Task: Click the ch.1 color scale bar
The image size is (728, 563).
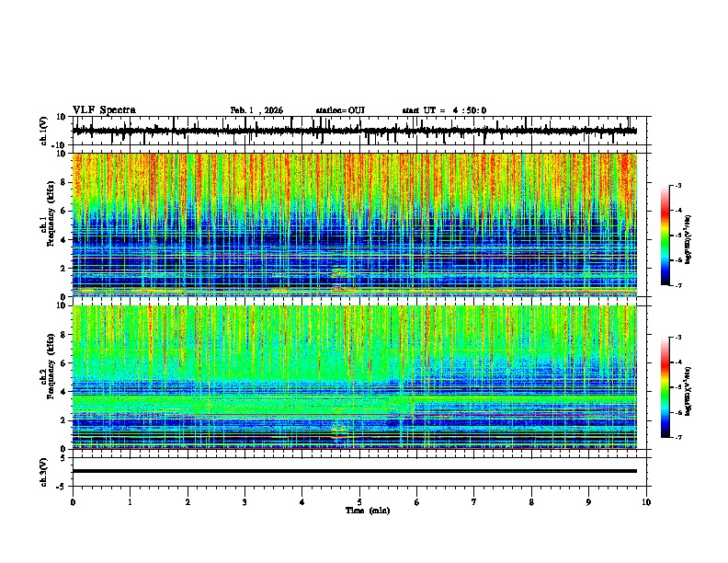Action: tap(665, 236)
